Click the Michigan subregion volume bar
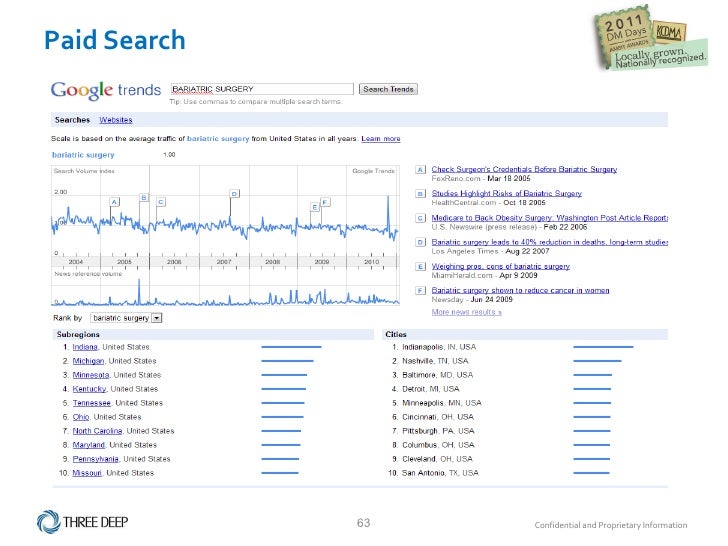Viewport: 728px width, 546px height. (x=287, y=361)
